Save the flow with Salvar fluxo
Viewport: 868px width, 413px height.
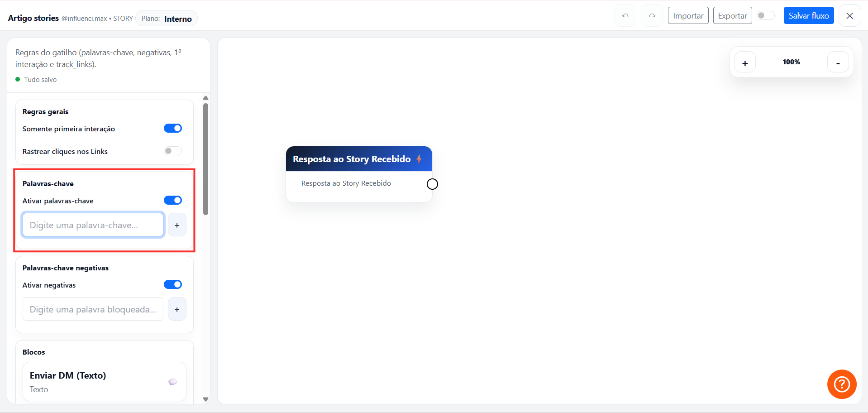coord(809,16)
